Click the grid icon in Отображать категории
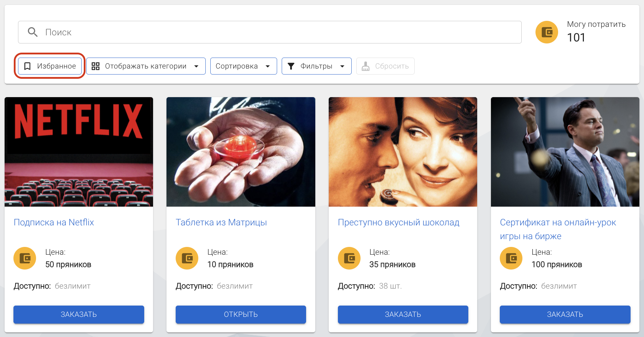Screen dimensions: 644x337 pos(95,66)
